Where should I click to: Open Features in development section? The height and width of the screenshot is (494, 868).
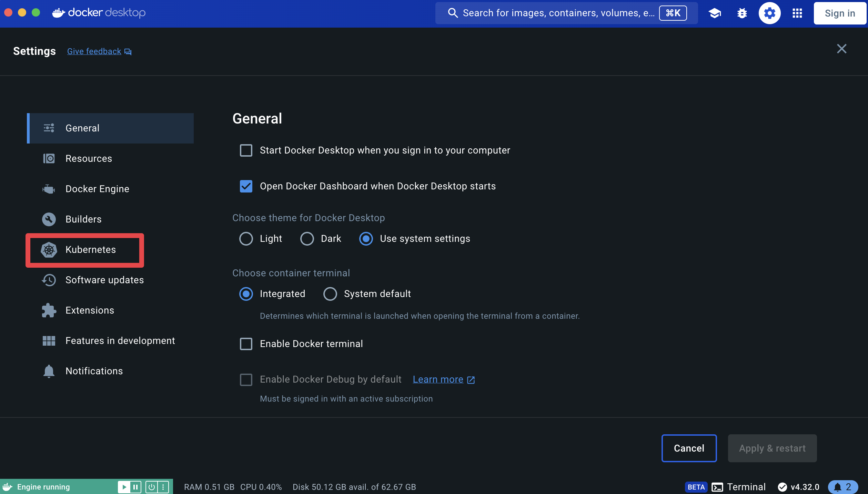pyautogui.click(x=110, y=340)
